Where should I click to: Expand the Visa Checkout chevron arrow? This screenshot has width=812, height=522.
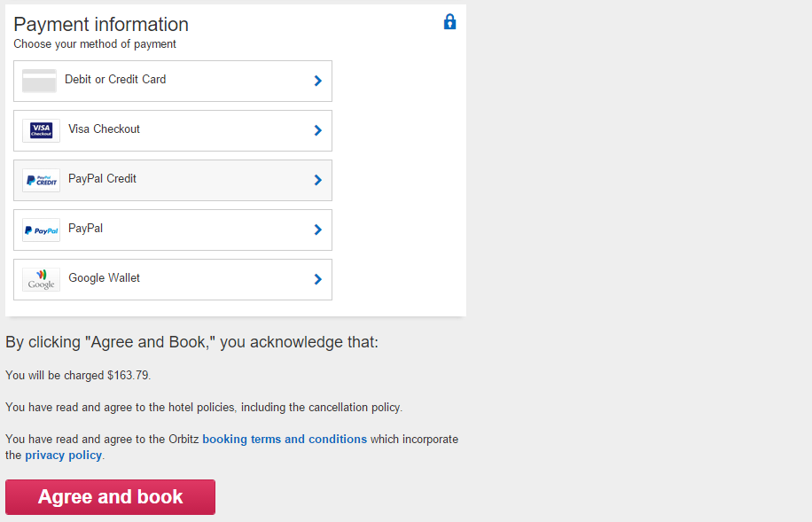(x=318, y=130)
